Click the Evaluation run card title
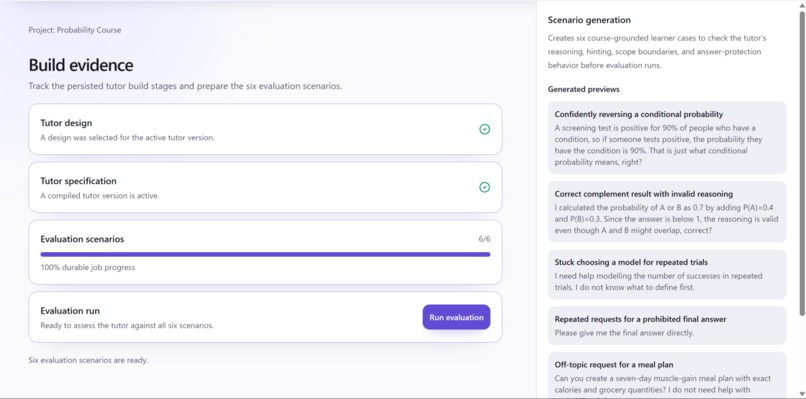 (70, 311)
